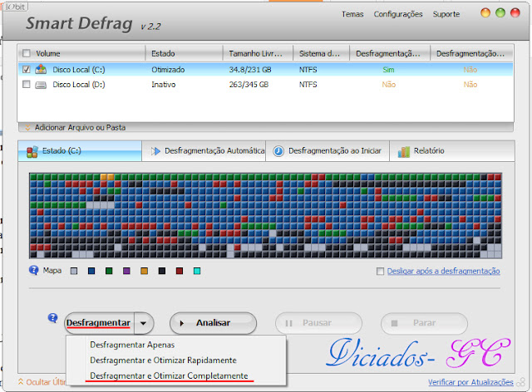This screenshot has width=532, height=392.
Task: Switch to Desfragmentação ao Iniciar tab
Action: [328, 151]
